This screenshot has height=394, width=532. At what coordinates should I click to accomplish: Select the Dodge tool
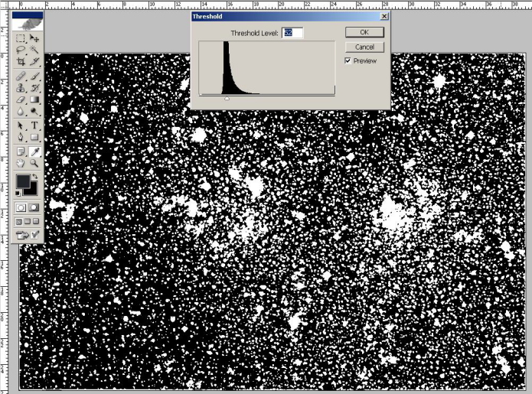coord(34,111)
